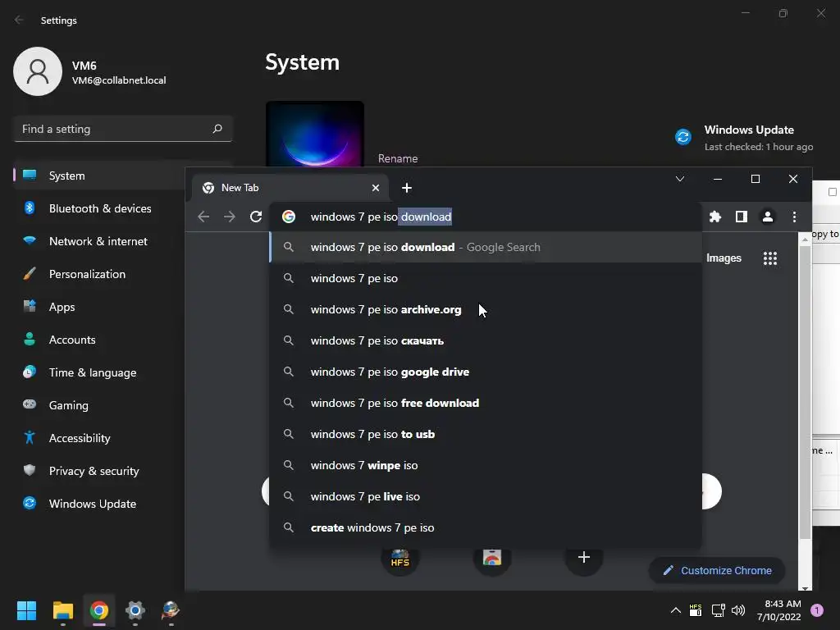Click the Chrome taskbar icon
This screenshot has height=630, width=840.
point(99,610)
